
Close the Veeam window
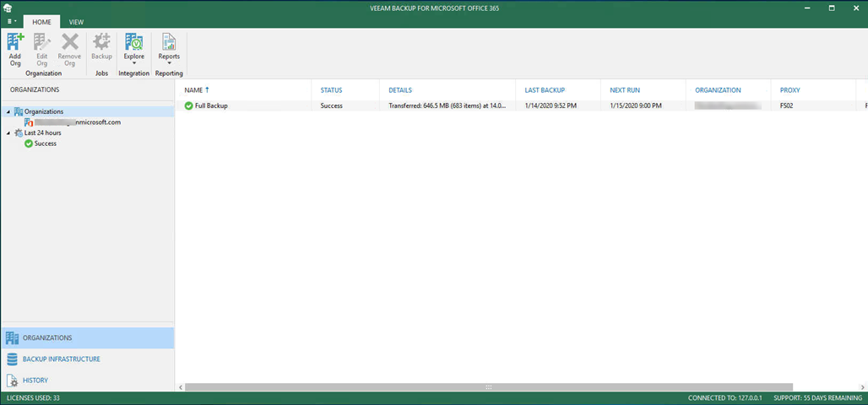[856, 8]
